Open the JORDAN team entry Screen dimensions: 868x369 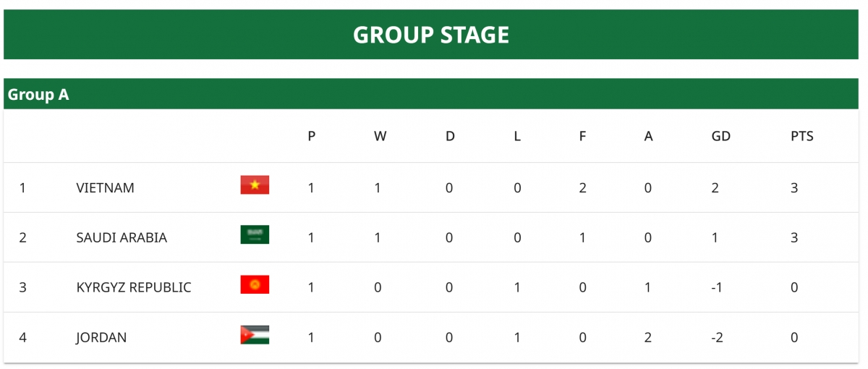(101, 337)
